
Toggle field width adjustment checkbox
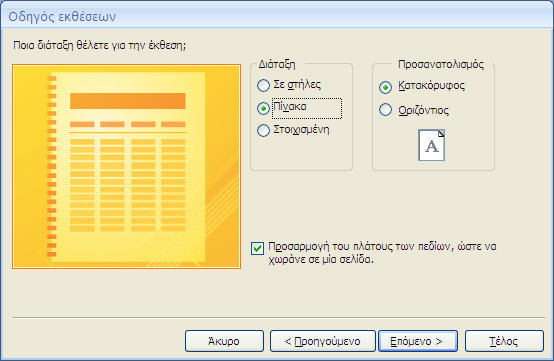(257, 248)
